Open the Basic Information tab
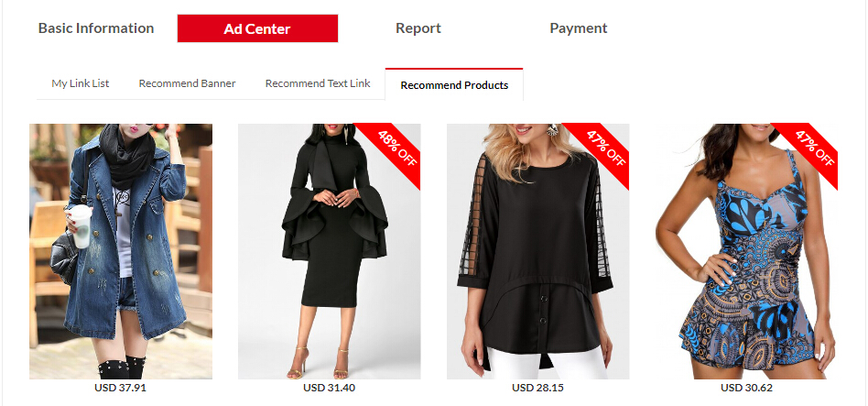Image resolution: width=868 pixels, height=406 pixels. [x=96, y=28]
